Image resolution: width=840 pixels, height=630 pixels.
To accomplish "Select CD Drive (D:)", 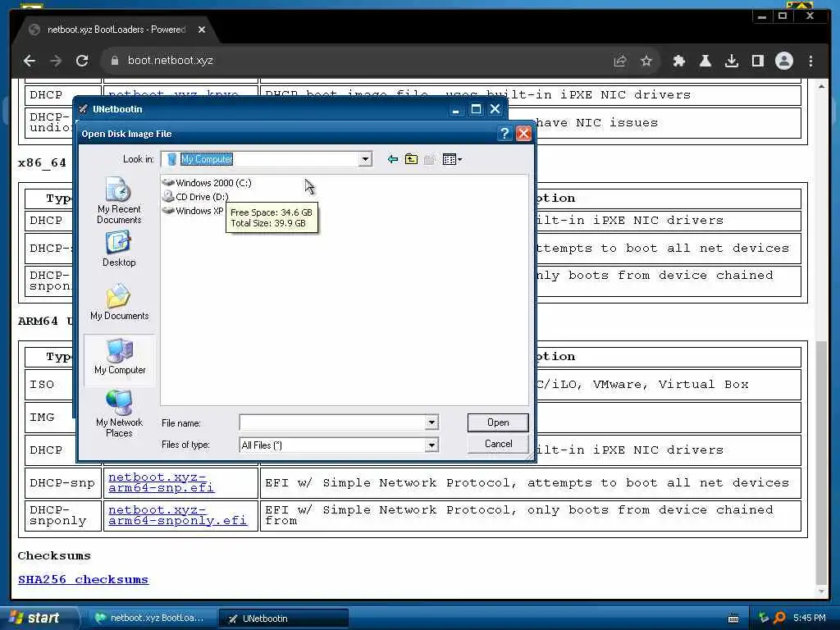I will [x=195, y=197].
